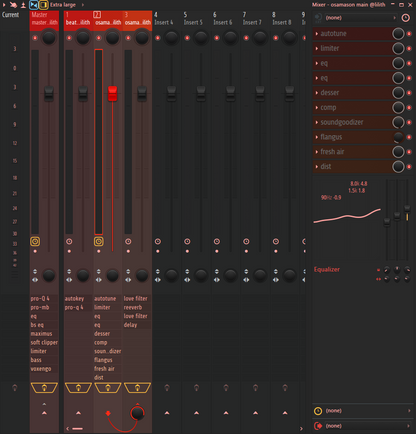Open soun..dizer slot on track 2
This screenshot has height=434, width=416.
click(x=108, y=351)
